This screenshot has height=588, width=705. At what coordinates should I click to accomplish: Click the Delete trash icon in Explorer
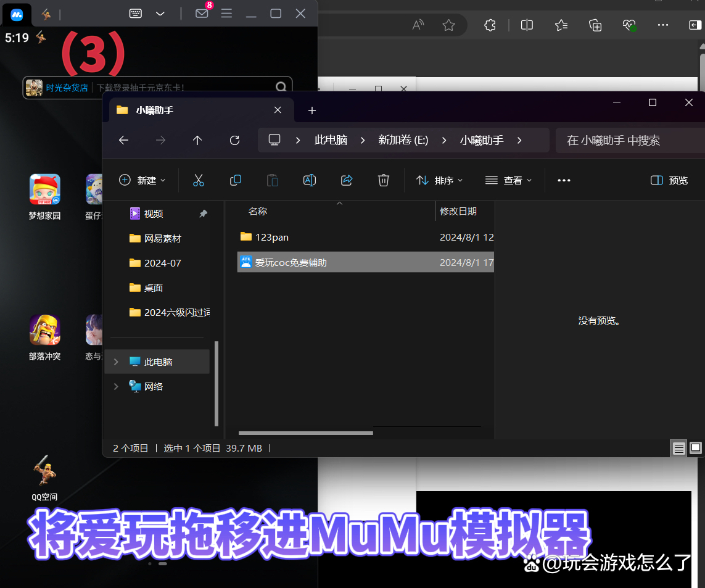(384, 180)
